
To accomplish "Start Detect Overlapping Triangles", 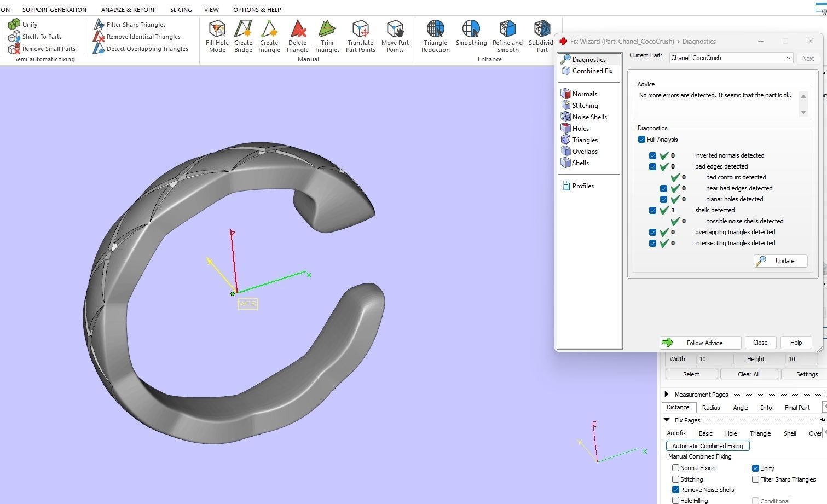I will (x=141, y=49).
